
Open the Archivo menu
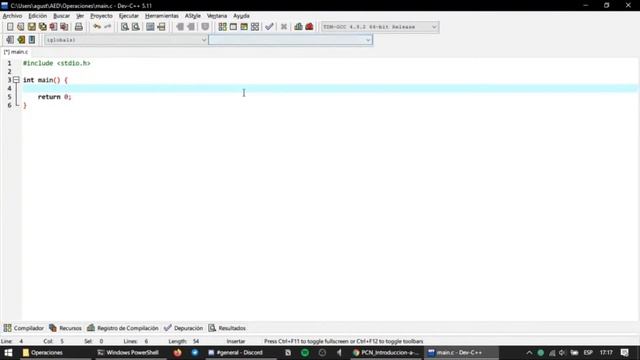(12, 16)
